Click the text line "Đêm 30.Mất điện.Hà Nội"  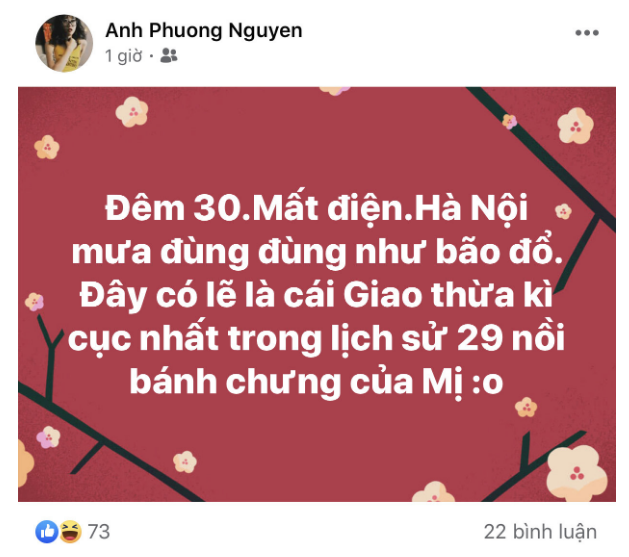316,208
